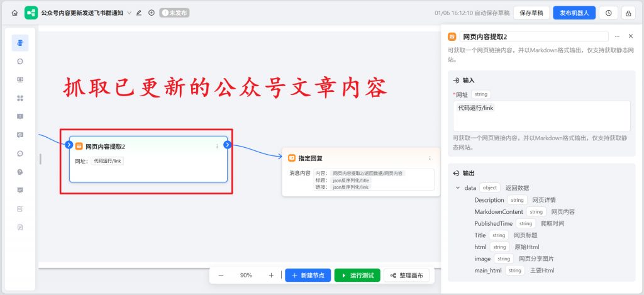Click the PublishedTime output row
Screen dimensions: 644x295
click(x=519, y=223)
